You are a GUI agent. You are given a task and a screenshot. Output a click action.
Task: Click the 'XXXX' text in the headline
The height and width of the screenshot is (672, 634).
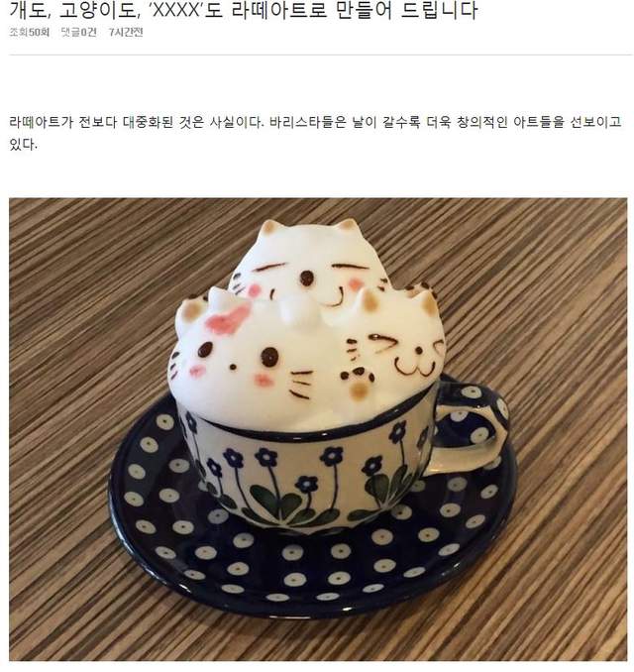(x=176, y=10)
